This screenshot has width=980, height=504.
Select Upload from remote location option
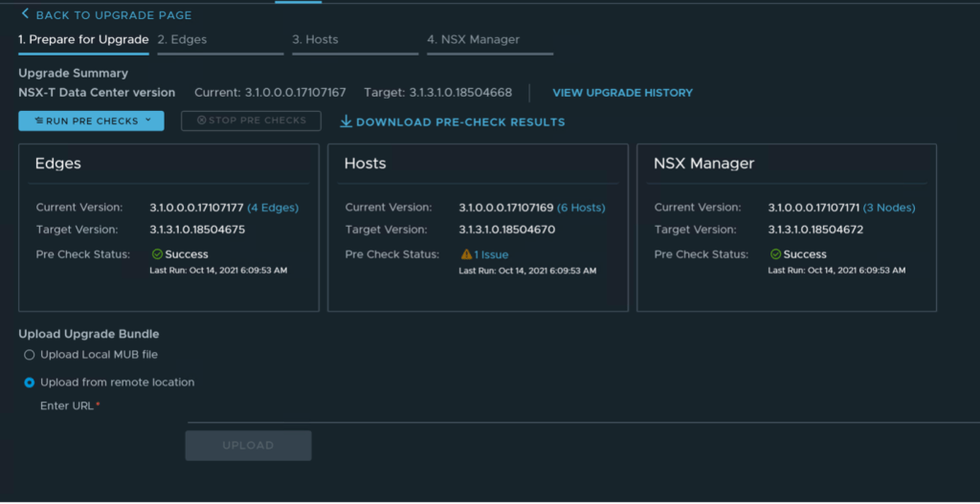click(29, 383)
